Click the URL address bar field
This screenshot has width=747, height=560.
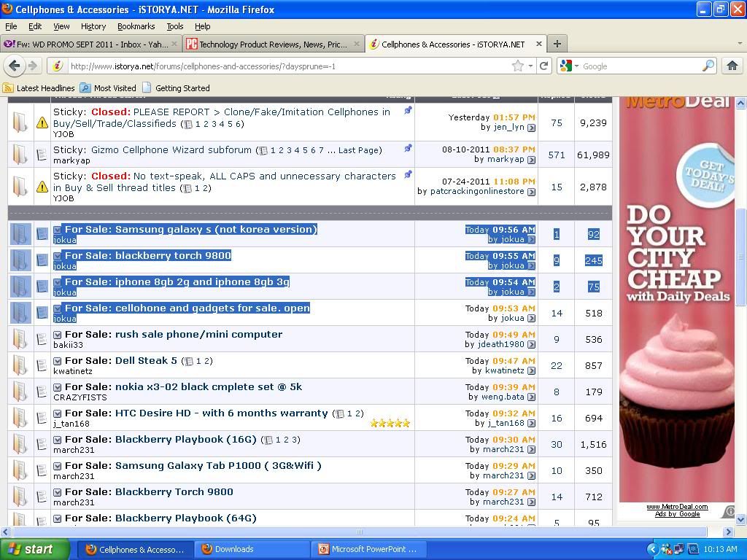click(285, 66)
